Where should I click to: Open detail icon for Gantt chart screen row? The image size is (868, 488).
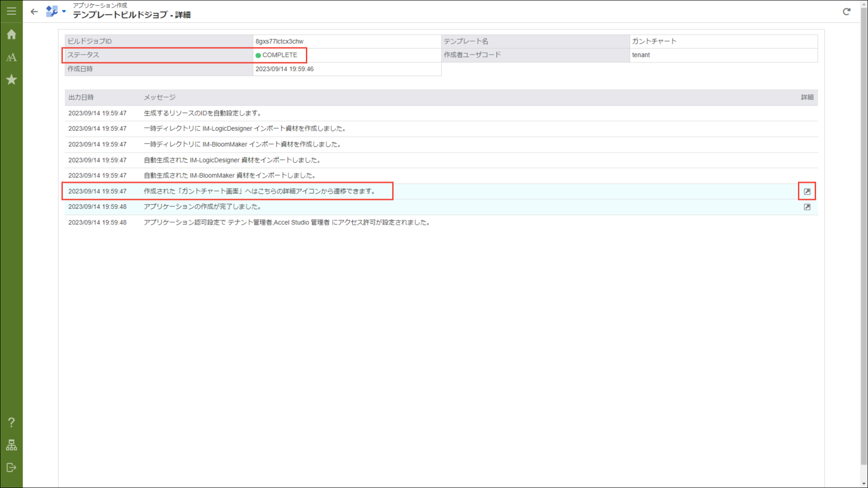pyautogui.click(x=807, y=191)
